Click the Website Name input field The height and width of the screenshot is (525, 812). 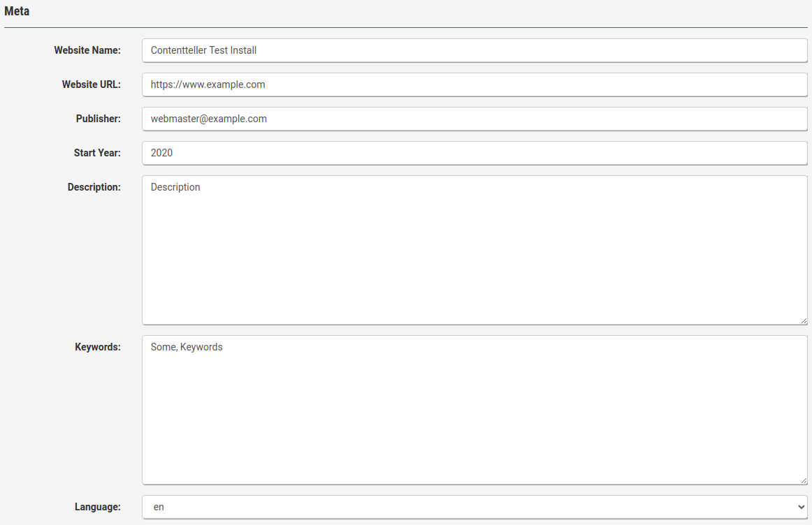tap(474, 50)
